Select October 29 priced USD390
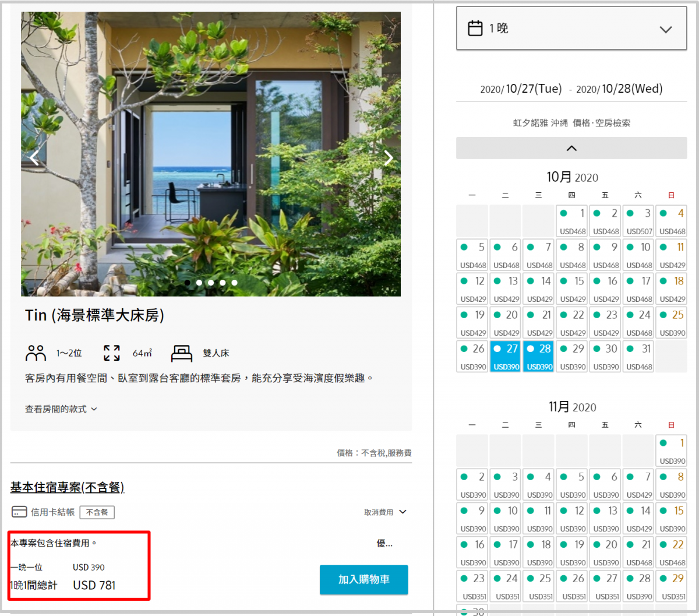The image size is (699, 616). (x=571, y=356)
